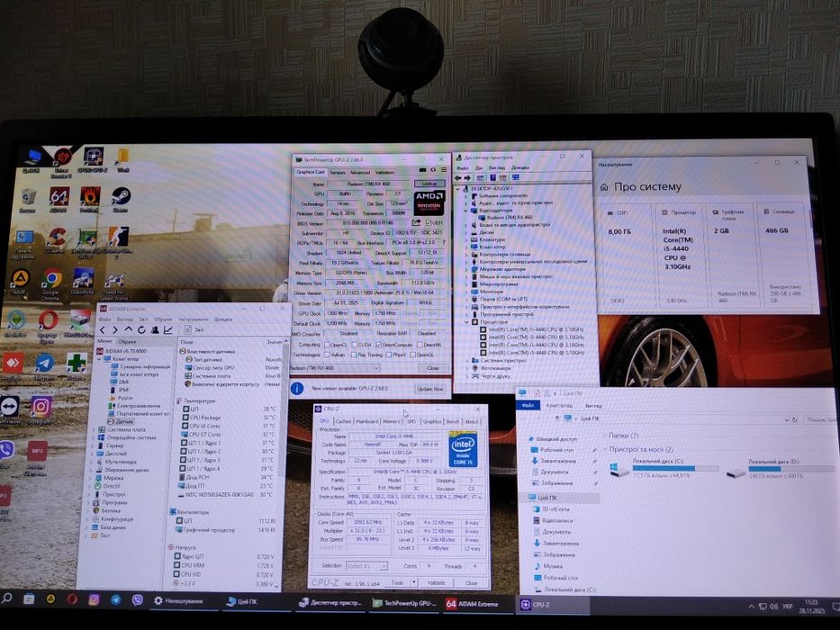Click Local Disk D usage bar
Image resolution: width=840 pixels, height=630 pixels.
click(791, 469)
